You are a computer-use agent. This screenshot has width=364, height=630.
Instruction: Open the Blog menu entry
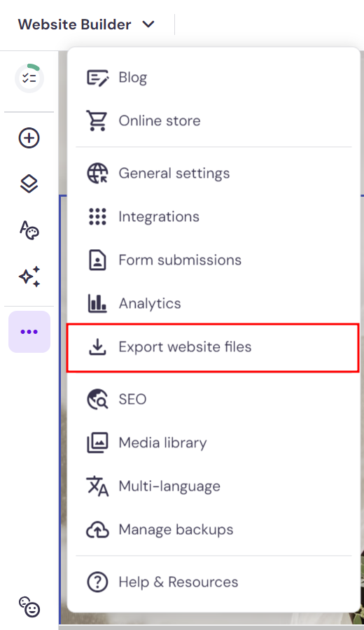[x=213, y=77]
